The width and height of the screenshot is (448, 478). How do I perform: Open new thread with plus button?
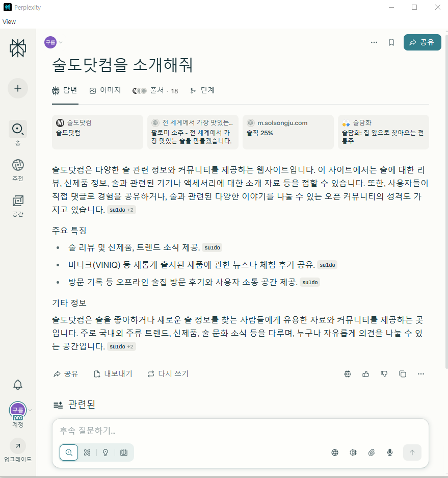(18, 88)
